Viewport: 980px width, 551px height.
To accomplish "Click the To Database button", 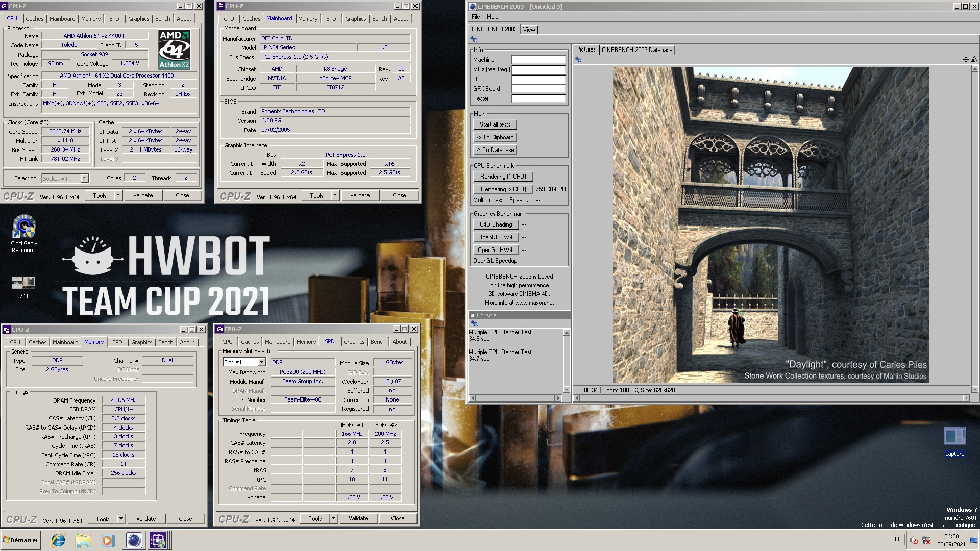I will (495, 150).
